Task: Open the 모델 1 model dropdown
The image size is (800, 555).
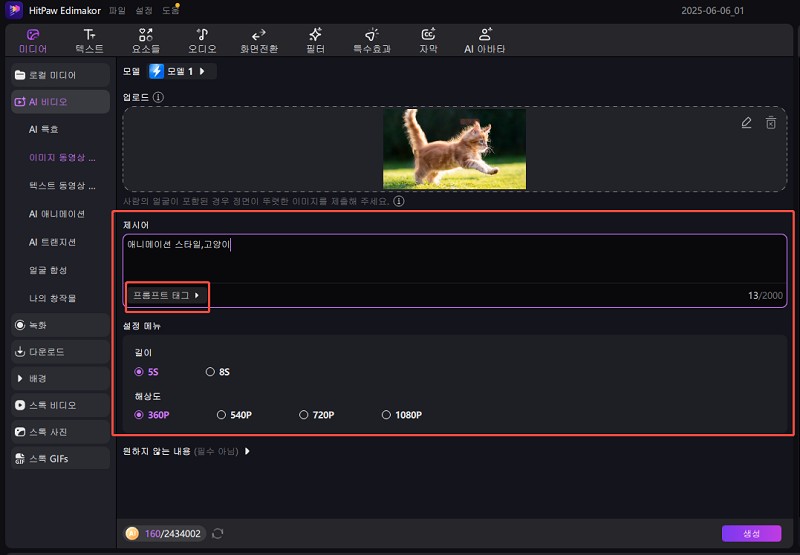Action: pyautogui.click(x=182, y=71)
